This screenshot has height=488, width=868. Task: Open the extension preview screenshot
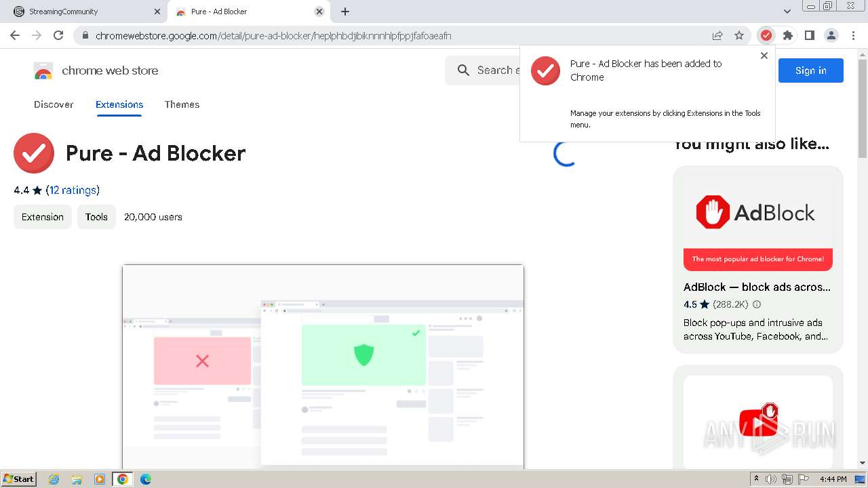323,366
